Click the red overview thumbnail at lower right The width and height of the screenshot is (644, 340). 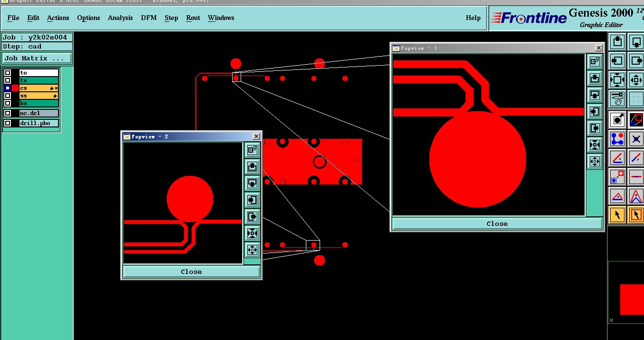(x=632, y=299)
